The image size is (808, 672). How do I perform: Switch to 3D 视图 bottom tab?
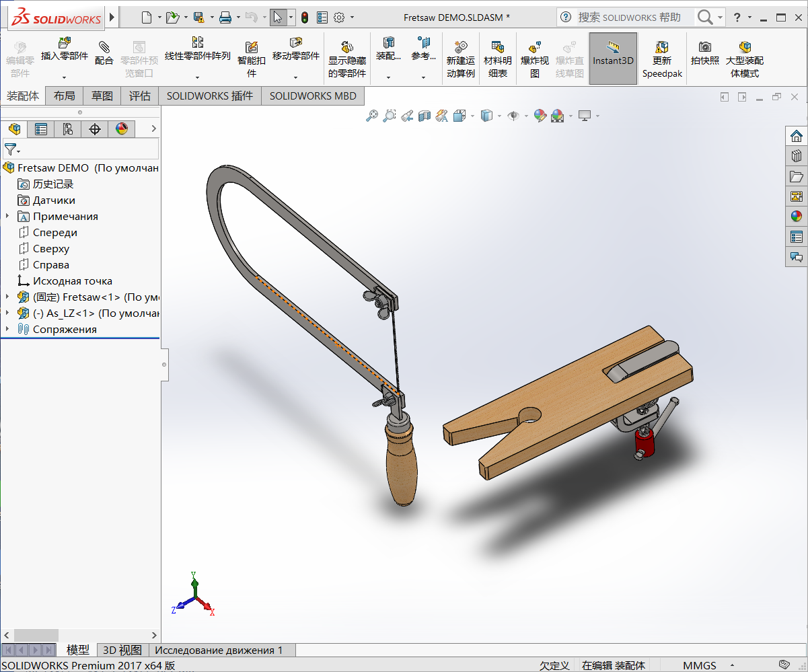(x=122, y=650)
